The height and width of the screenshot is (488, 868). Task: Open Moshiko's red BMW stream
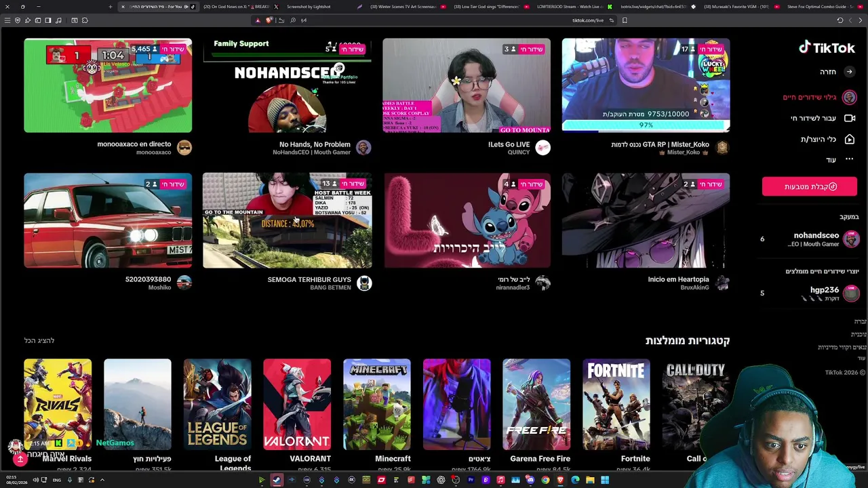pos(108,221)
